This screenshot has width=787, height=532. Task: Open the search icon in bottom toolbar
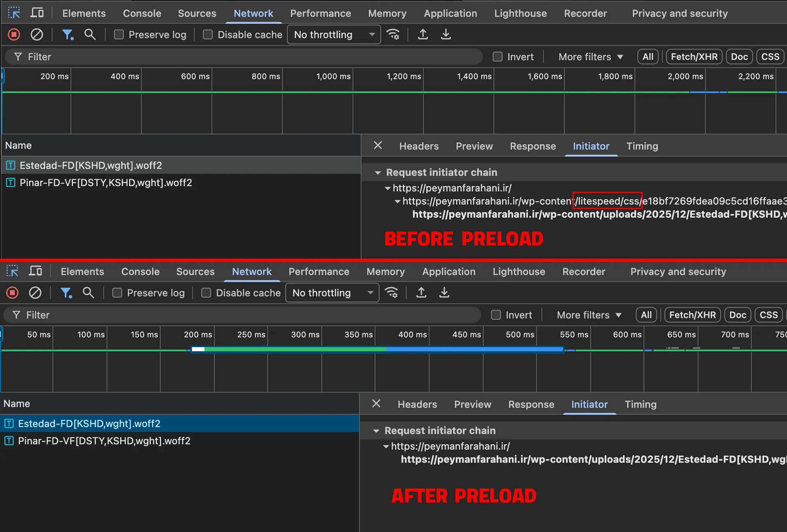(x=88, y=293)
